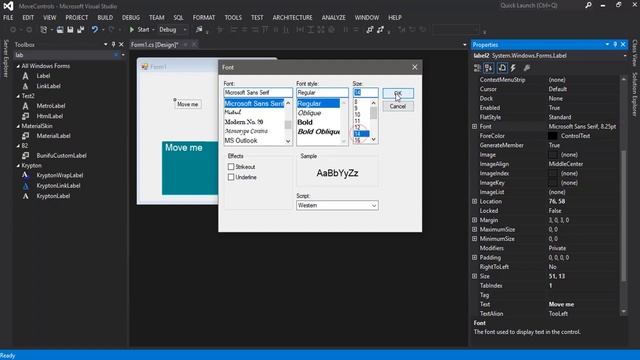The height and width of the screenshot is (360, 640).
Task: Expand the Margin property row
Action: point(474,220)
